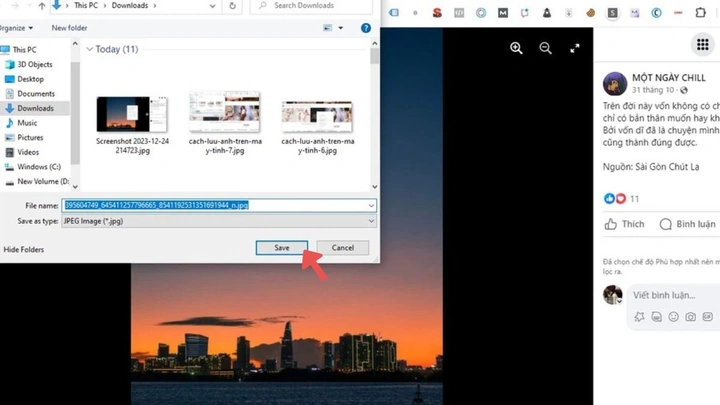
Task: Open the browser extensions puzzle icon
Action: click(x=700, y=13)
